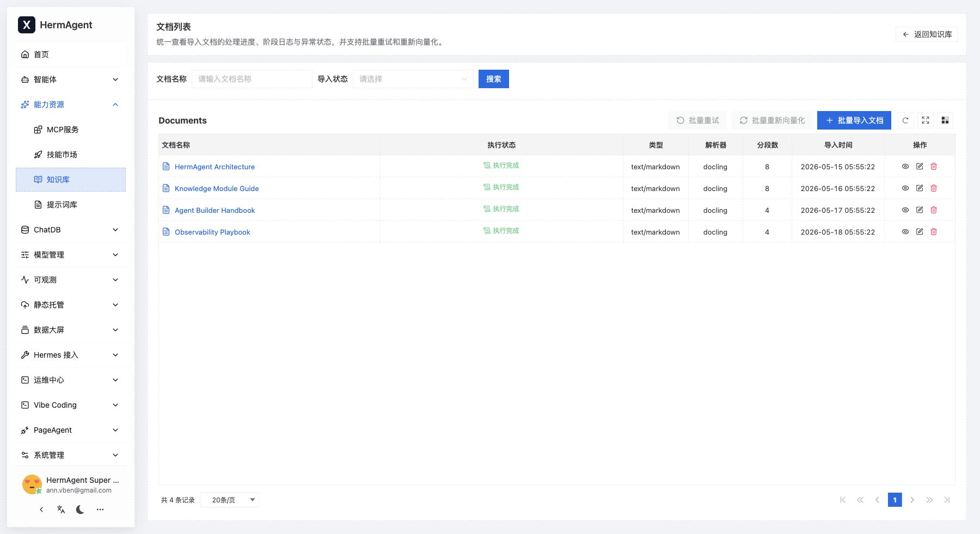This screenshot has width=980, height=534.
Task: Open the Observability Playbook link
Action: (212, 232)
